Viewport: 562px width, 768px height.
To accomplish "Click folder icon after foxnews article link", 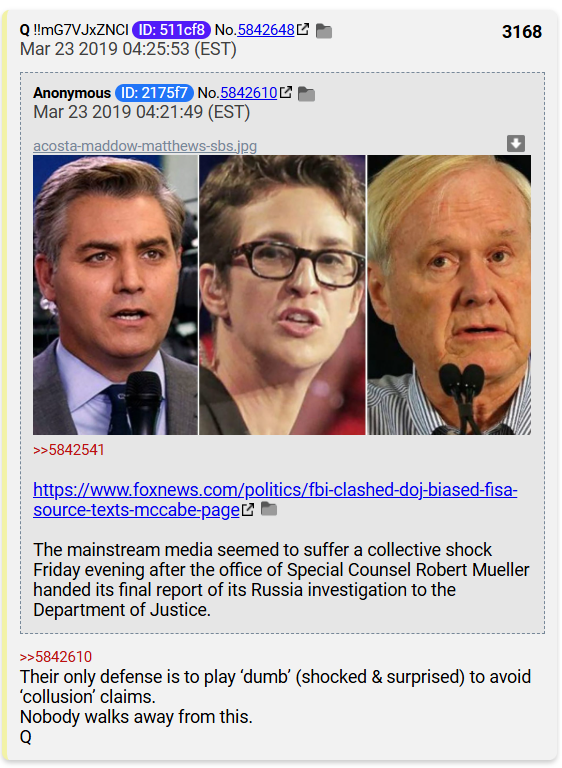I will coord(269,509).
